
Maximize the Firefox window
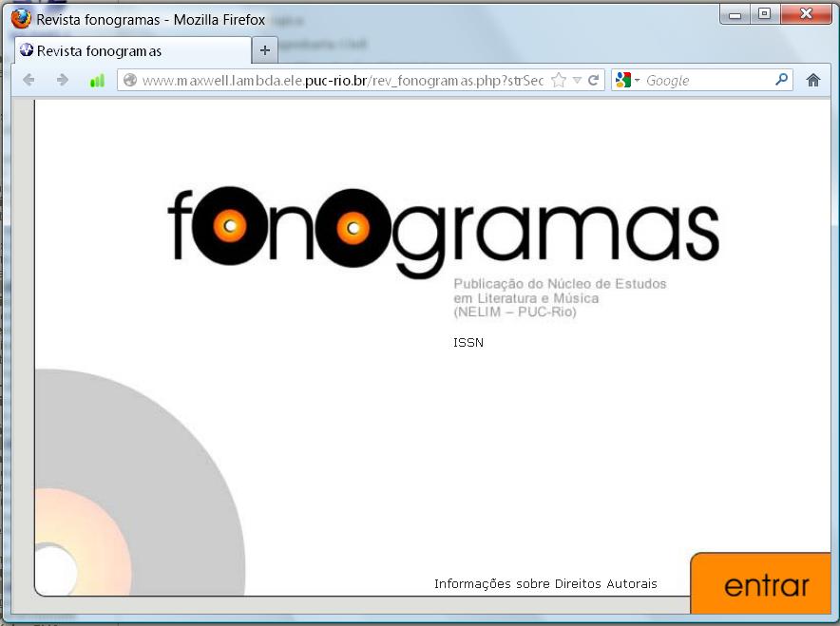765,14
